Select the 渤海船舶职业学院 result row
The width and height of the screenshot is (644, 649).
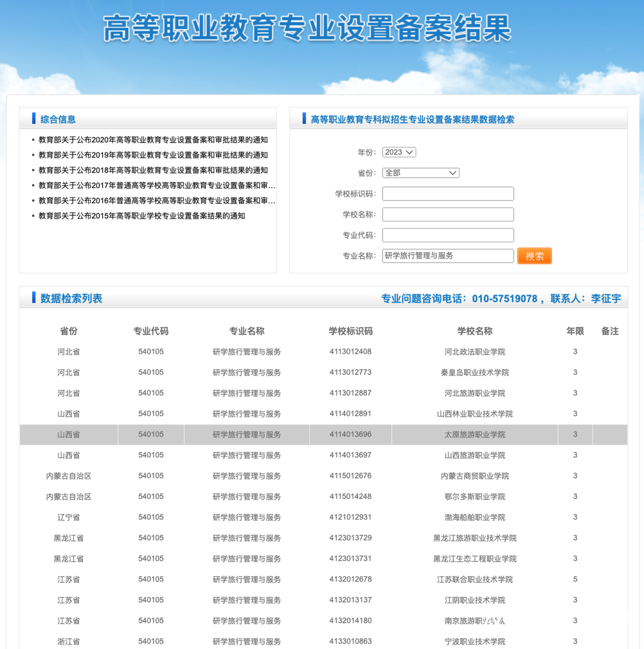coord(321,516)
